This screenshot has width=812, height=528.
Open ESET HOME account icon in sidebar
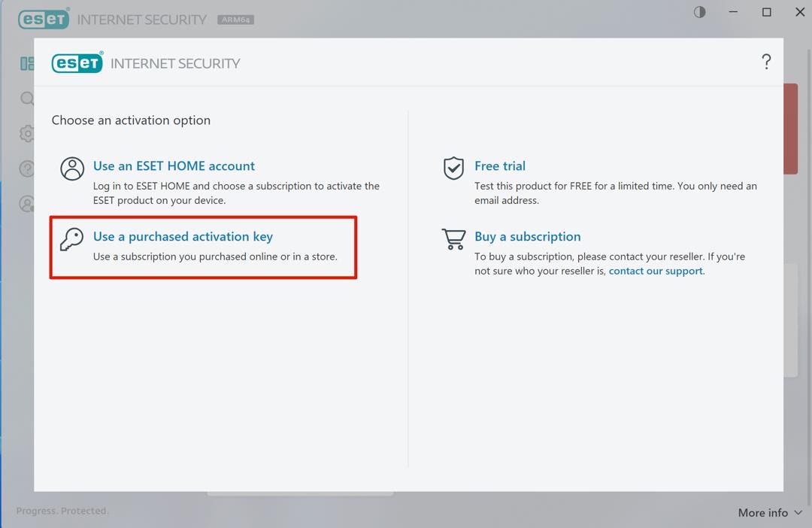[26, 204]
